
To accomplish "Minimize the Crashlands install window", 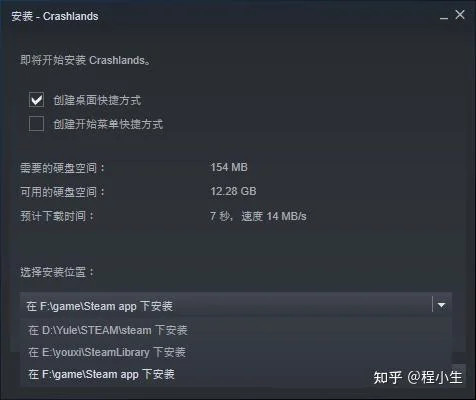I will pyautogui.click(x=444, y=15).
